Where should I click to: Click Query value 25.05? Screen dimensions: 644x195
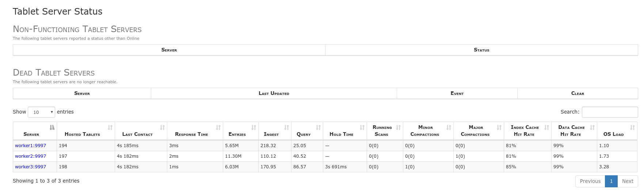(x=300, y=146)
